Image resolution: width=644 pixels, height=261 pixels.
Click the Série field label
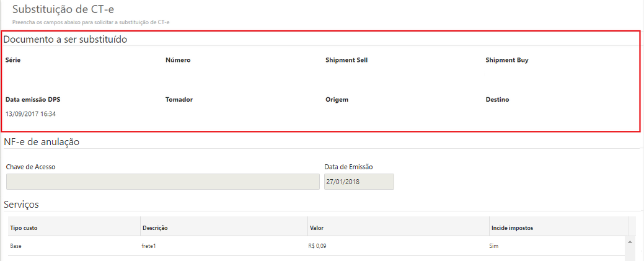pyautogui.click(x=14, y=60)
